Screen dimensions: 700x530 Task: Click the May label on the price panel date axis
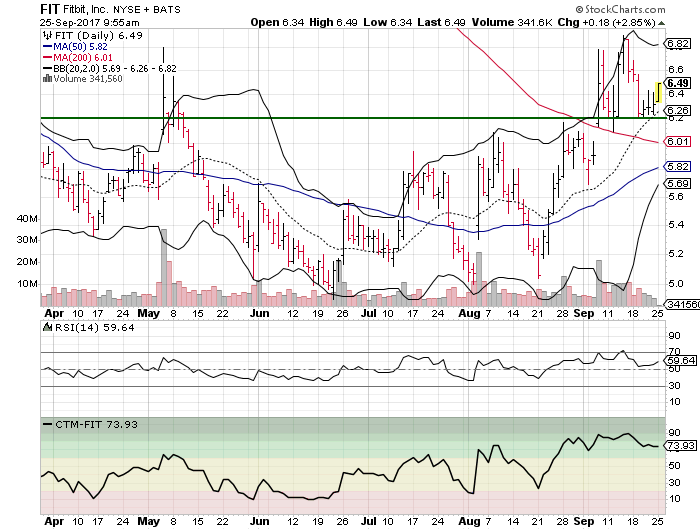click(149, 313)
